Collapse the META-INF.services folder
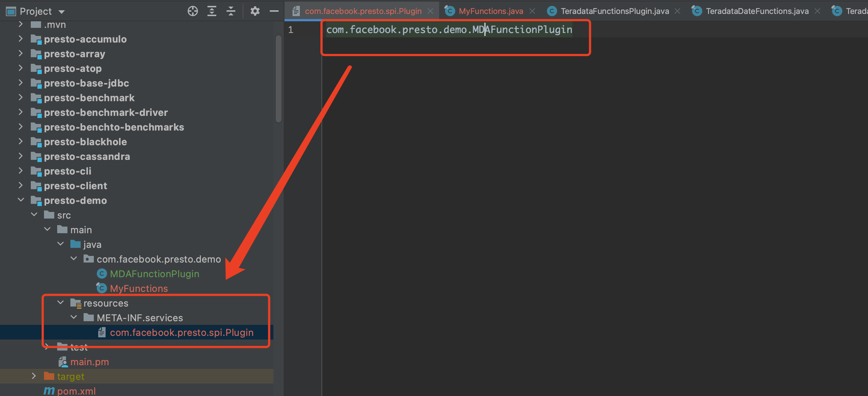This screenshot has height=396, width=868. tap(74, 318)
